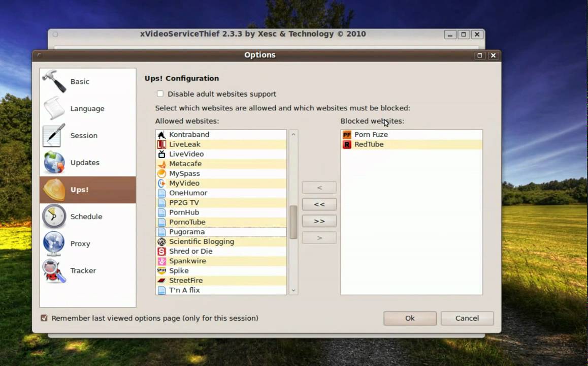The image size is (588, 366).
Task: Click the T'n A flix document icon
Action: tap(161, 290)
